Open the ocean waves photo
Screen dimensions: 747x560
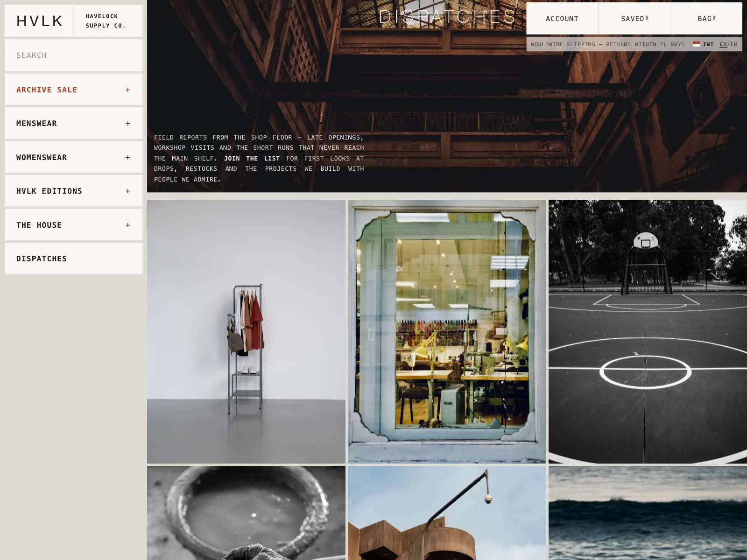coord(648,513)
